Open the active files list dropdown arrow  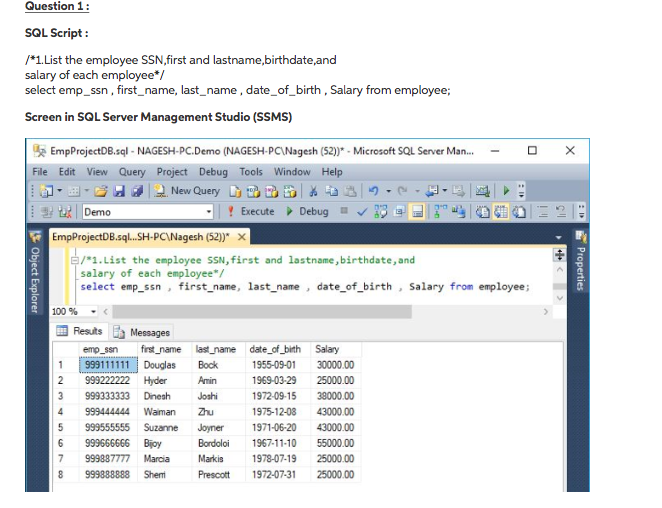coord(559,238)
